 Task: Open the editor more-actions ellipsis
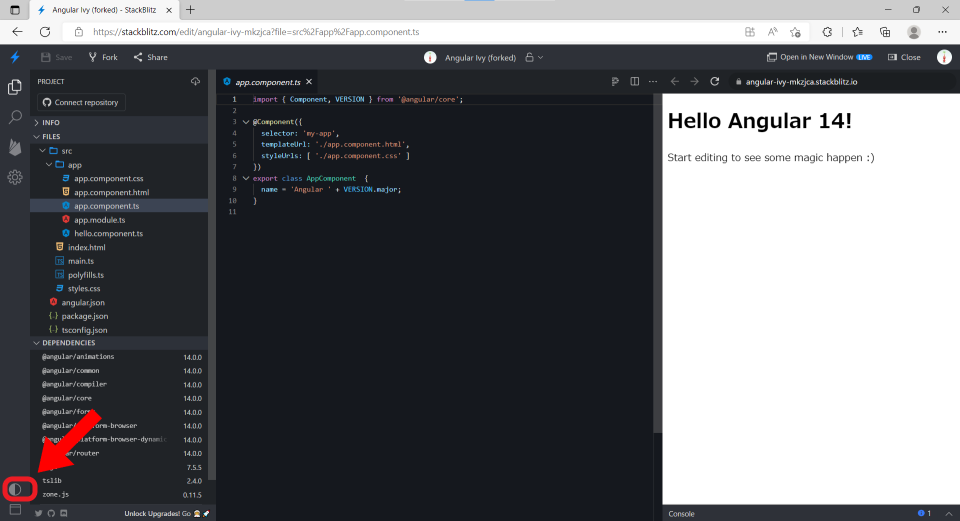[653, 81]
